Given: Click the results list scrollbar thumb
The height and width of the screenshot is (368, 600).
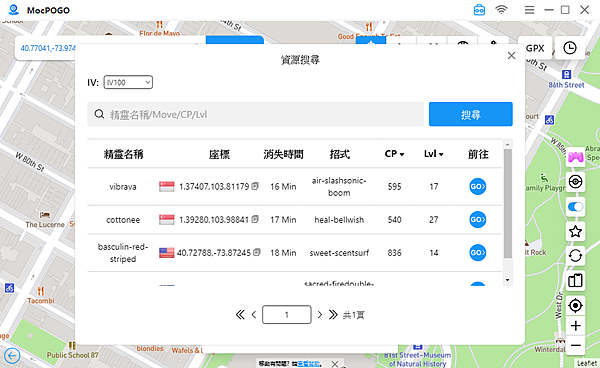Looking at the screenshot, I should (507, 204).
